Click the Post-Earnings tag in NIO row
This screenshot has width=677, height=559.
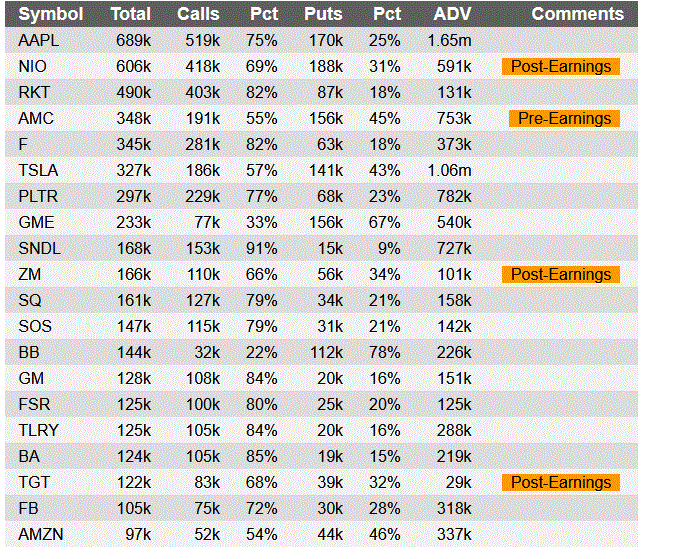click(561, 66)
